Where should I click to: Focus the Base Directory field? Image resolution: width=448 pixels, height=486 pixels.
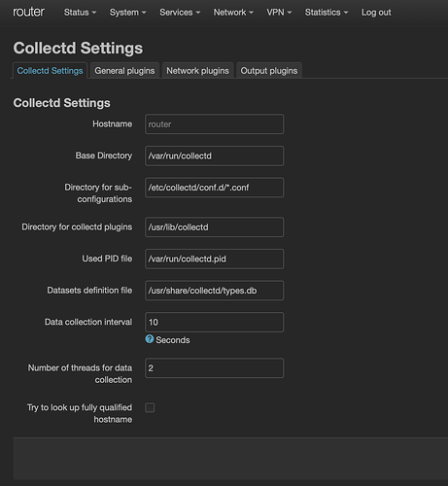tap(215, 156)
